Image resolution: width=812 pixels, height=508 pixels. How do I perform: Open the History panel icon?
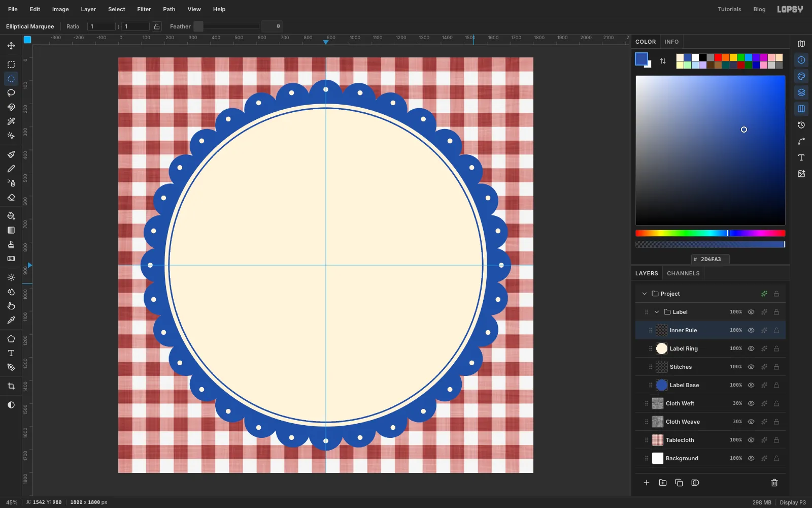tap(801, 125)
